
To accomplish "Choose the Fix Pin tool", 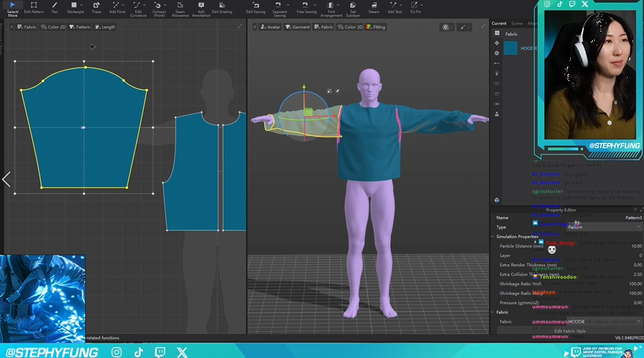I will (415, 8).
